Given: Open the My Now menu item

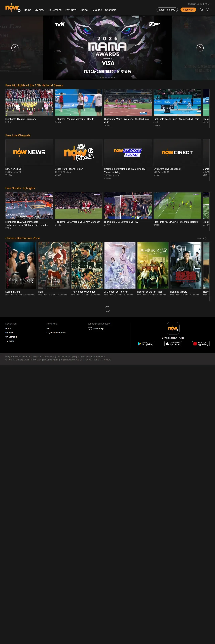Looking at the screenshot, I should [x=39, y=10].
